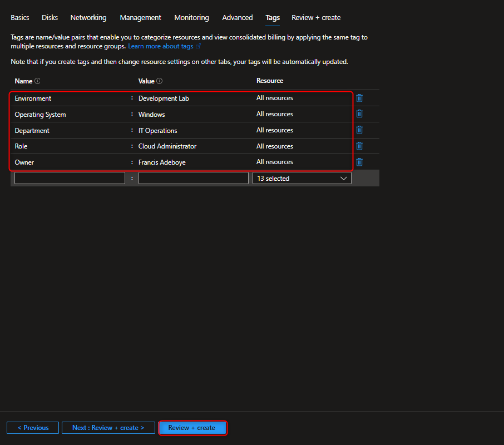Click the Previous button
Viewport: 504px width, 445px height.
coord(32,427)
